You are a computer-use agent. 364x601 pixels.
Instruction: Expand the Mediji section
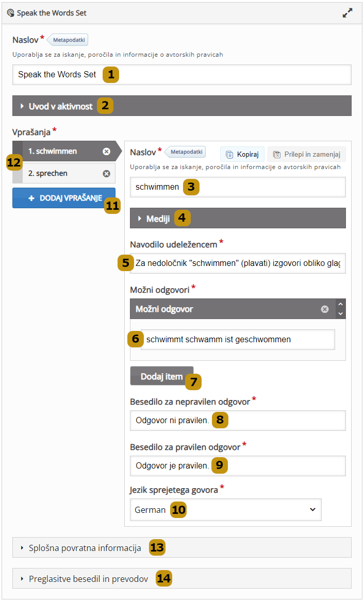point(158,219)
